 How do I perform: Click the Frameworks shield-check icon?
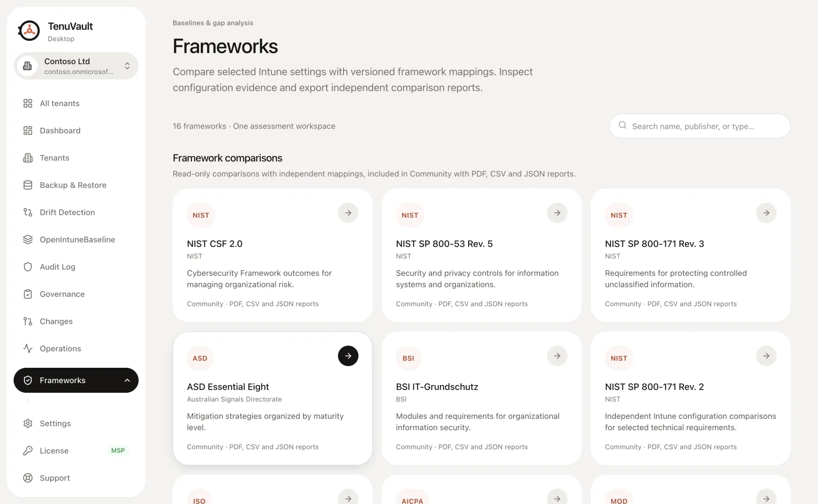[28, 380]
